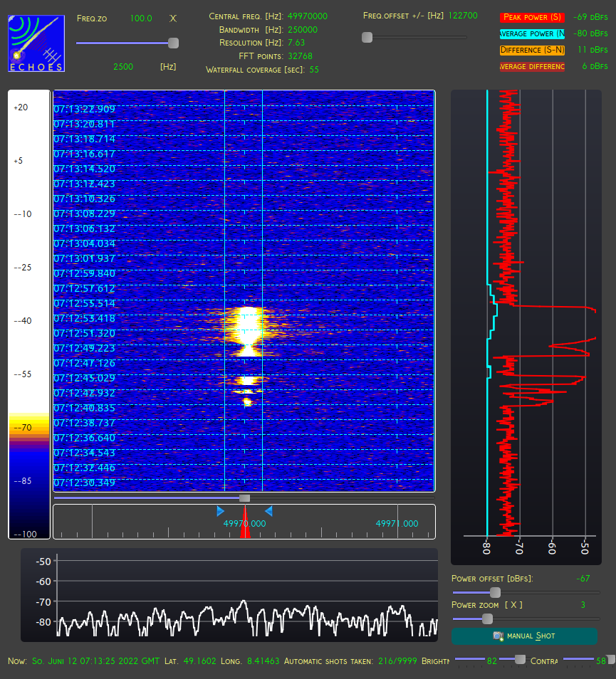Viewport: 616px width, 679px height.
Task: Click the red peak marker on frequency ruler
Action: pos(245,522)
